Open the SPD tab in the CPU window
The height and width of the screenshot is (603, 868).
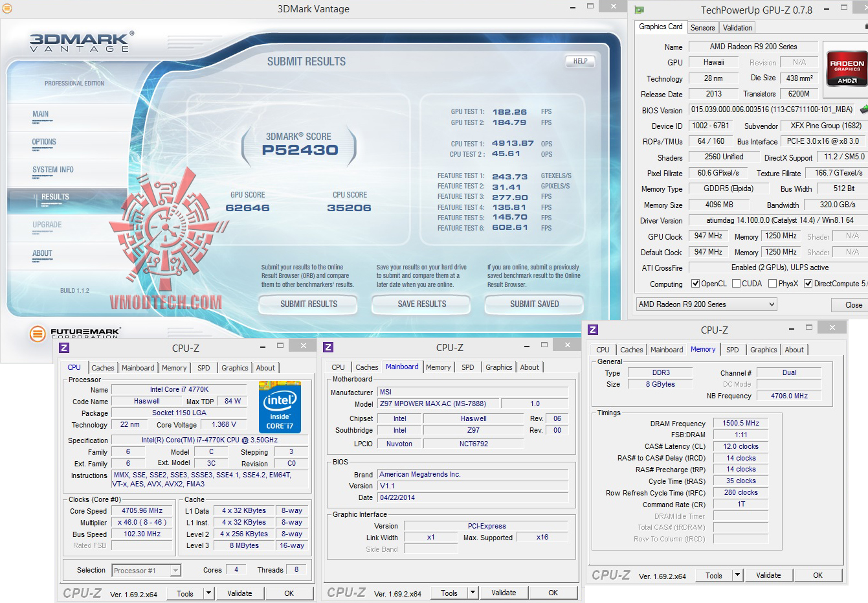pos(204,368)
